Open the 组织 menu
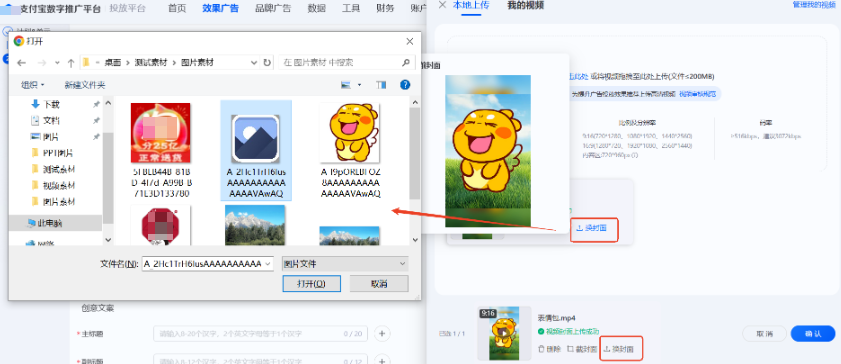Viewport: 841px width, 364px height. (33, 85)
